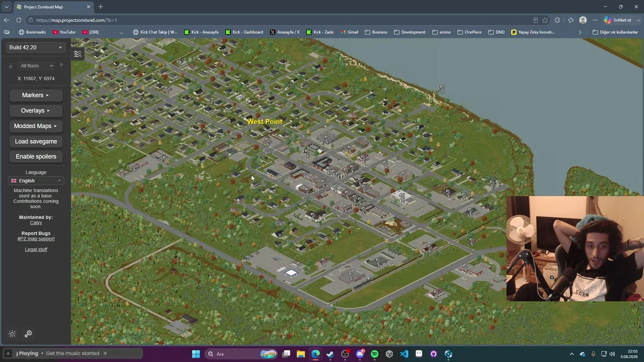This screenshot has height=362, width=644.
Task: Toggle the layers icon beside the sidebar
Action: tap(77, 54)
